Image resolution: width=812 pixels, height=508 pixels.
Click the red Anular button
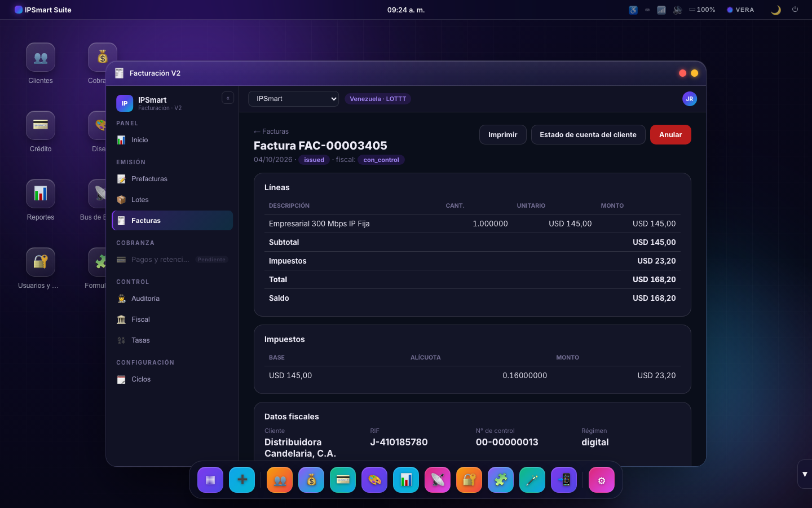pyautogui.click(x=670, y=135)
